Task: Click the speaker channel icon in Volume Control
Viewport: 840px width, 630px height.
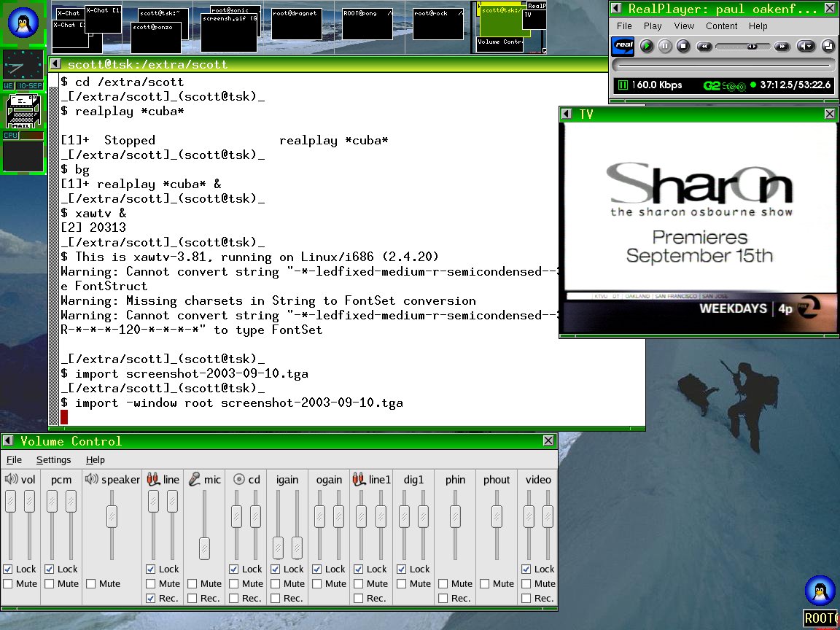Action: pyautogui.click(x=92, y=479)
